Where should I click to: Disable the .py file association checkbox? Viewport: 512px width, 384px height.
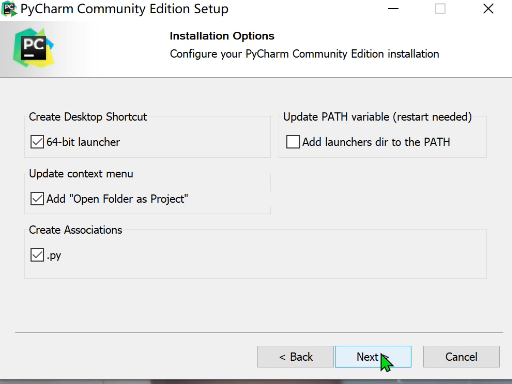pyautogui.click(x=37, y=255)
